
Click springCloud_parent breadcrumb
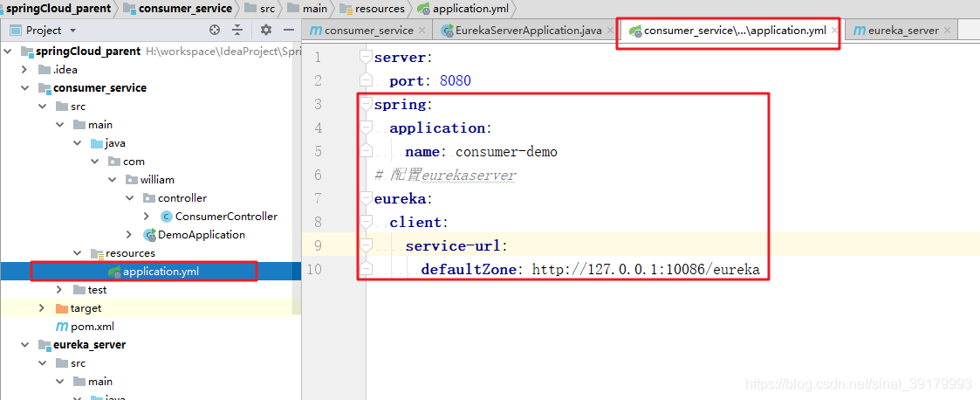(x=58, y=9)
